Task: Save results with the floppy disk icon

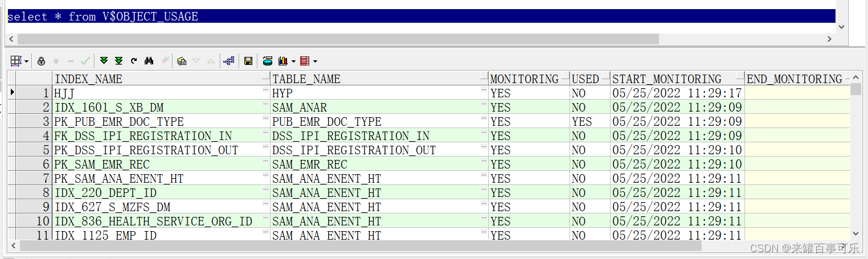Action: pos(248,61)
